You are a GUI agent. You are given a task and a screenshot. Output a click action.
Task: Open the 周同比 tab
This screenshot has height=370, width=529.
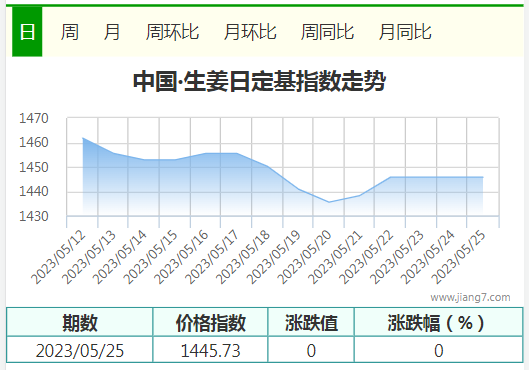[x=327, y=32]
